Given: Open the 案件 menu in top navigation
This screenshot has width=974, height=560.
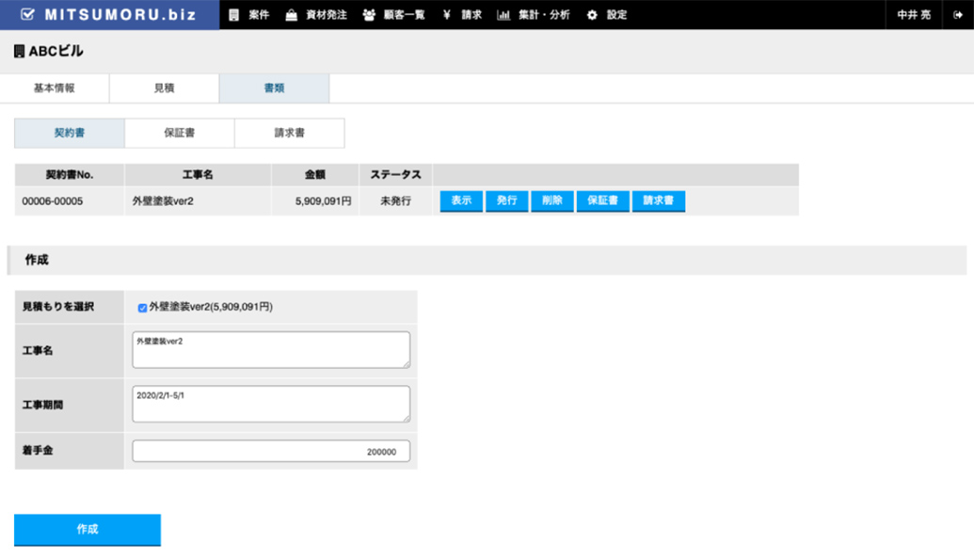Looking at the screenshot, I should tap(249, 15).
